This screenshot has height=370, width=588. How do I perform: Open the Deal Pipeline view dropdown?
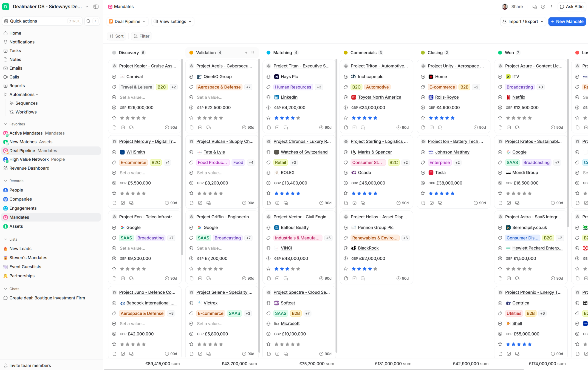click(127, 22)
